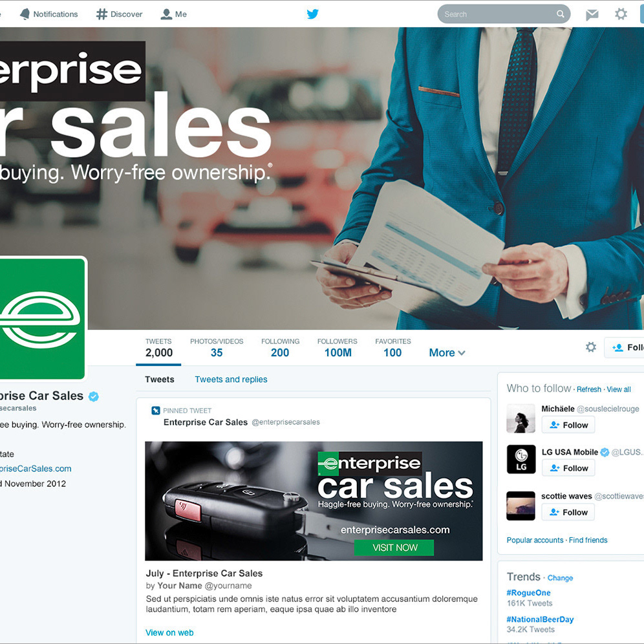This screenshot has height=644, width=644.
Task: Open Notifications bell icon
Action: pos(25,14)
